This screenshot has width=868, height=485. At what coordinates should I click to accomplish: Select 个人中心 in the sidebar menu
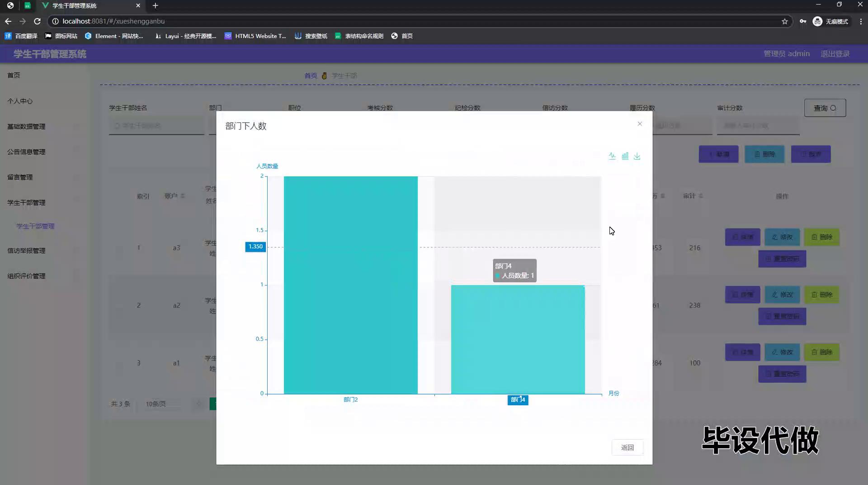point(20,101)
